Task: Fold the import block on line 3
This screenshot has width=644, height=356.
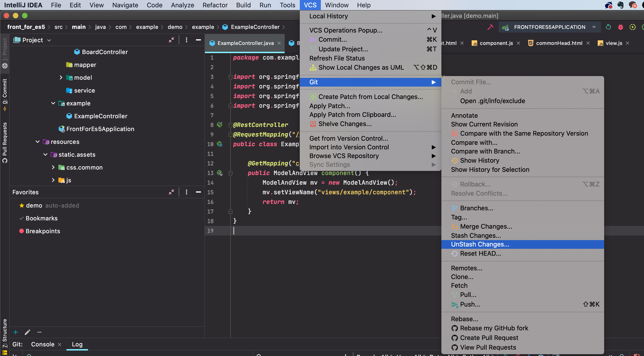Action: pyautogui.click(x=231, y=77)
